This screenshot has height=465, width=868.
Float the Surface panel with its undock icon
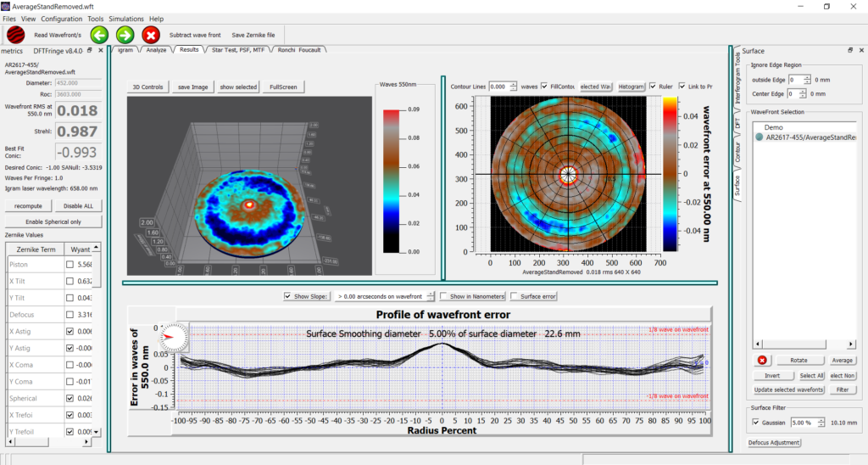point(850,50)
